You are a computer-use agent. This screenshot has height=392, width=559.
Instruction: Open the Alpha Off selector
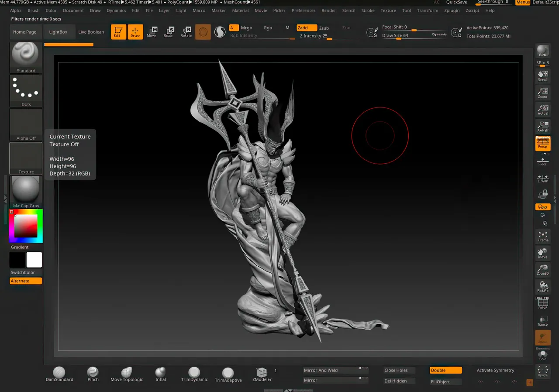[26, 124]
